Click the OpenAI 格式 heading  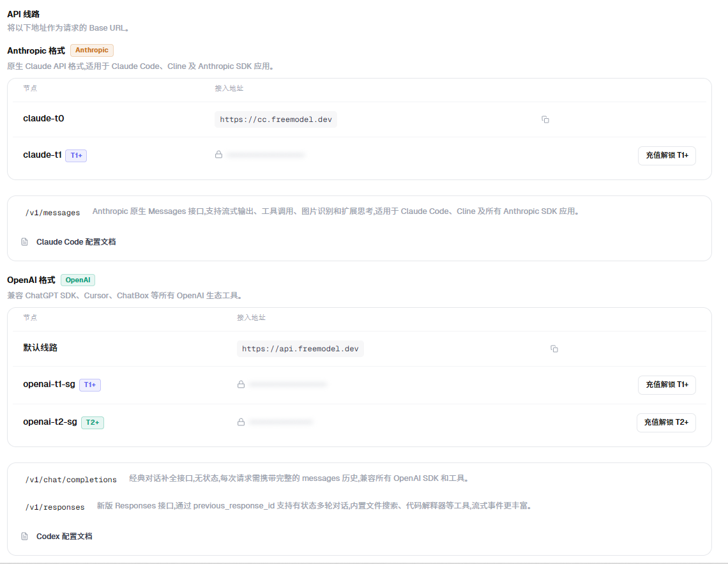(x=31, y=280)
